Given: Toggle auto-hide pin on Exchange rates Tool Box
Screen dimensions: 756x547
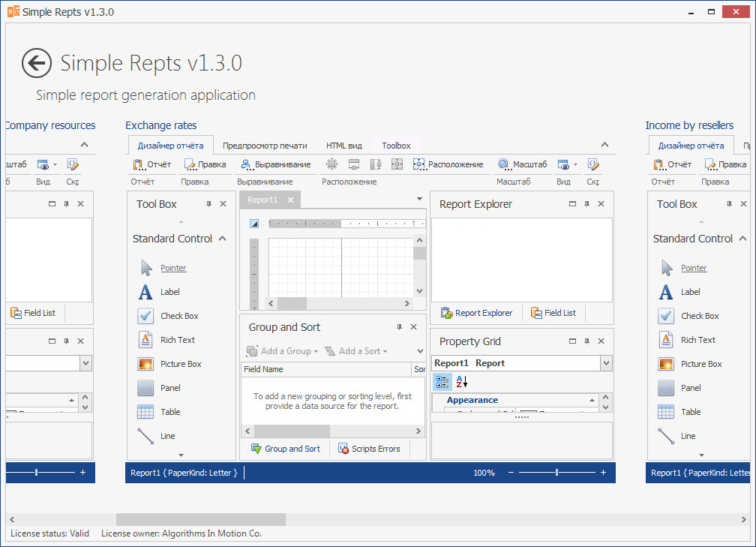Looking at the screenshot, I should point(208,204).
